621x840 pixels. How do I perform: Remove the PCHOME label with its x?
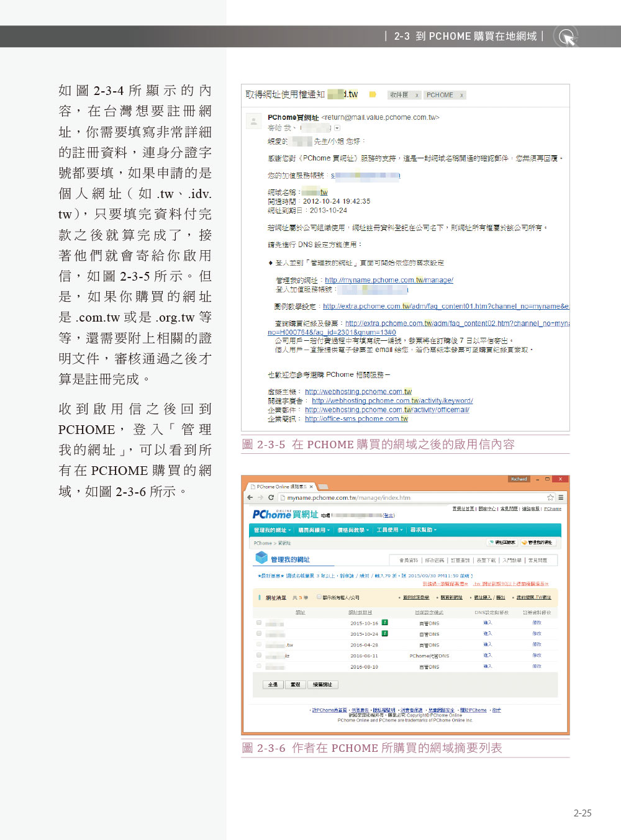[x=461, y=95]
